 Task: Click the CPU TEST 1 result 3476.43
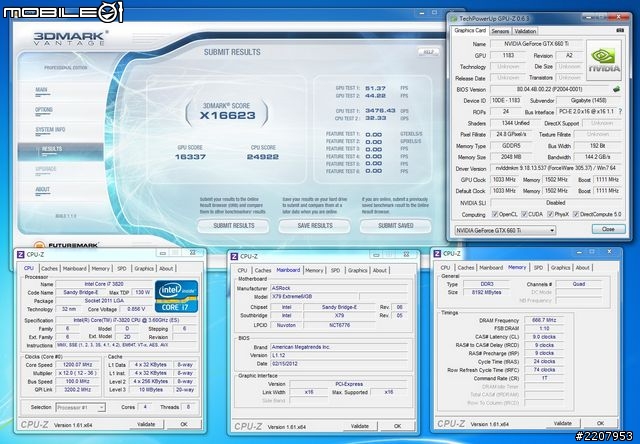[380, 111]
